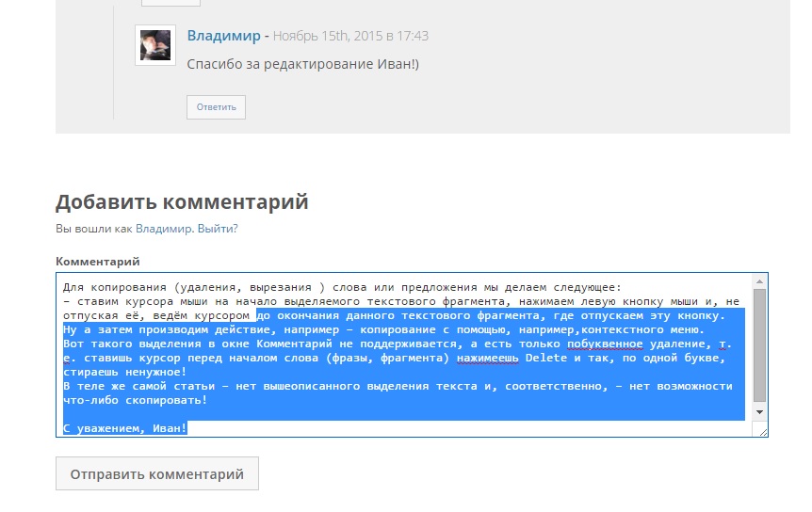
Task: Click the Ответить reply button
Action: pyautogui.click(x=216, y=107)
